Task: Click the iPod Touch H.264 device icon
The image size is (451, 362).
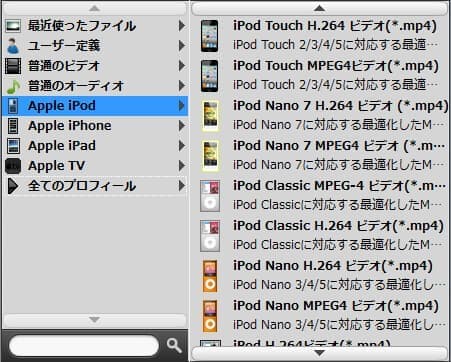Action: [x=209, y=36]
